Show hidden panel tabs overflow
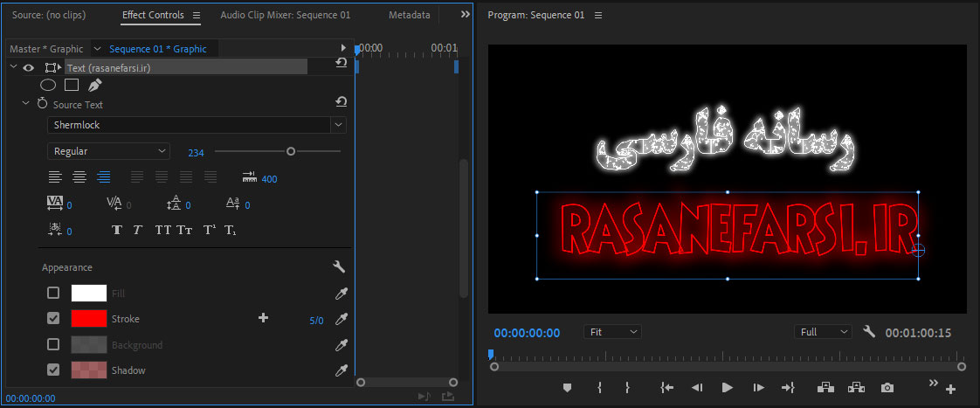Viewport: 980px width, 408px height. point(465,14)
